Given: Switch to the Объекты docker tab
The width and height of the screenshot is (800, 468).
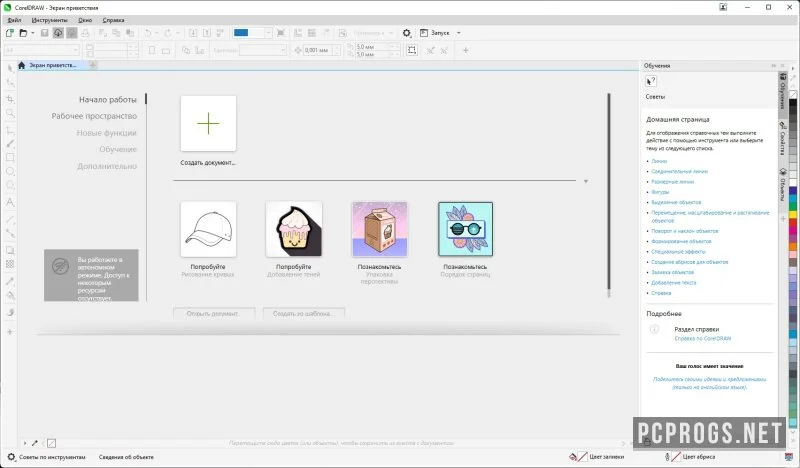Looking at the screenshot, I should (x=783, y=185).
